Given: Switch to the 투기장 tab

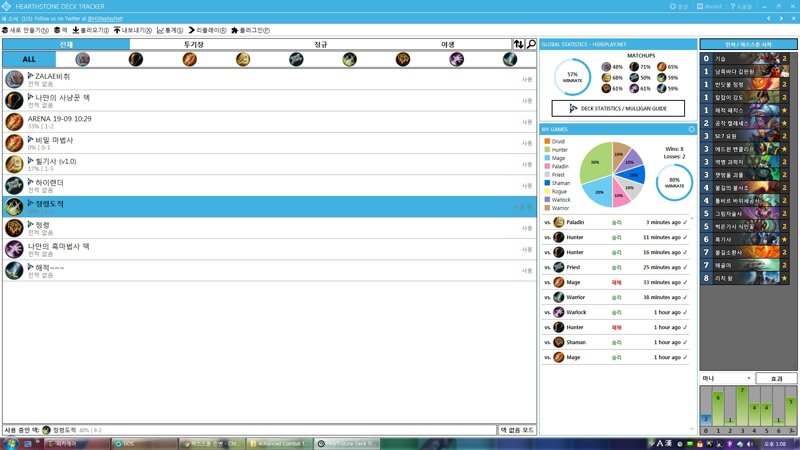Looking at the screenshot, I should coord(193,44).
